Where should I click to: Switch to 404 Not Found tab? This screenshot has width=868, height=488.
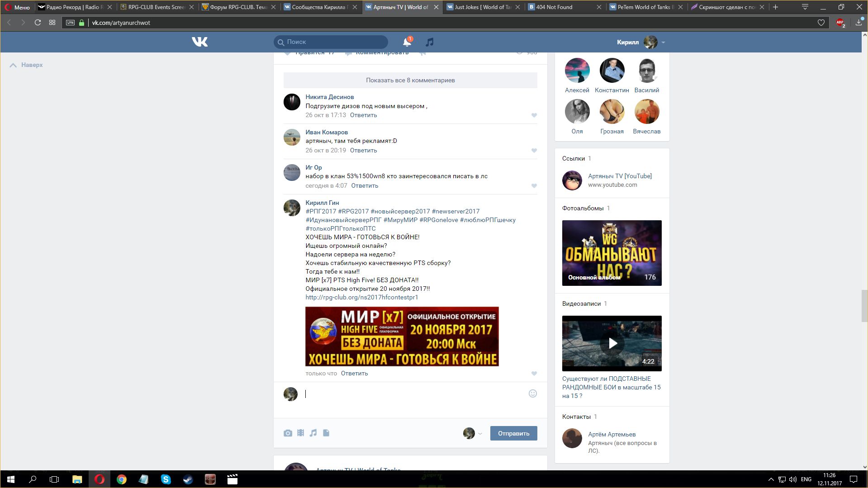click(x=565, y=7)
